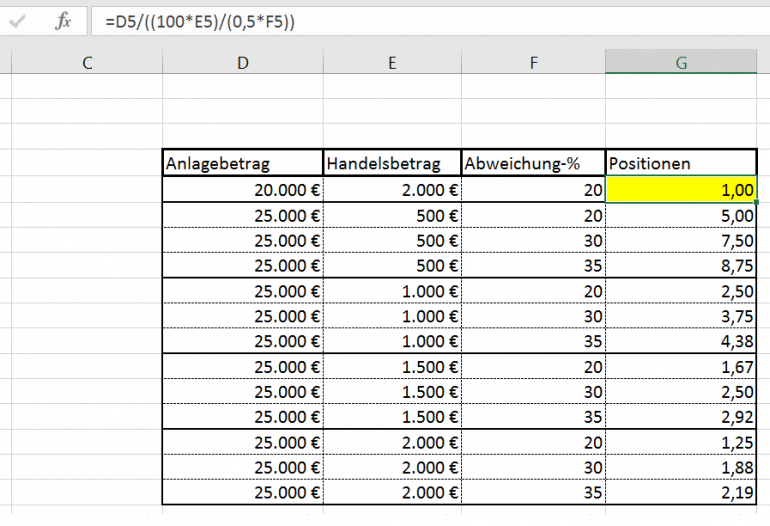Viewport: 770px width, 526px height.
Task: Select Positionen cell showing 4,38
Action: 681,341
